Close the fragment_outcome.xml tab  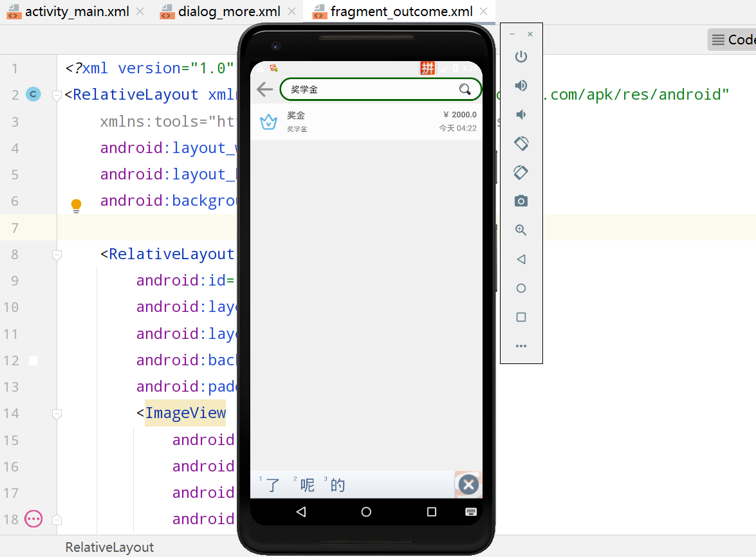pyautogui.click(x=484, y=12)
